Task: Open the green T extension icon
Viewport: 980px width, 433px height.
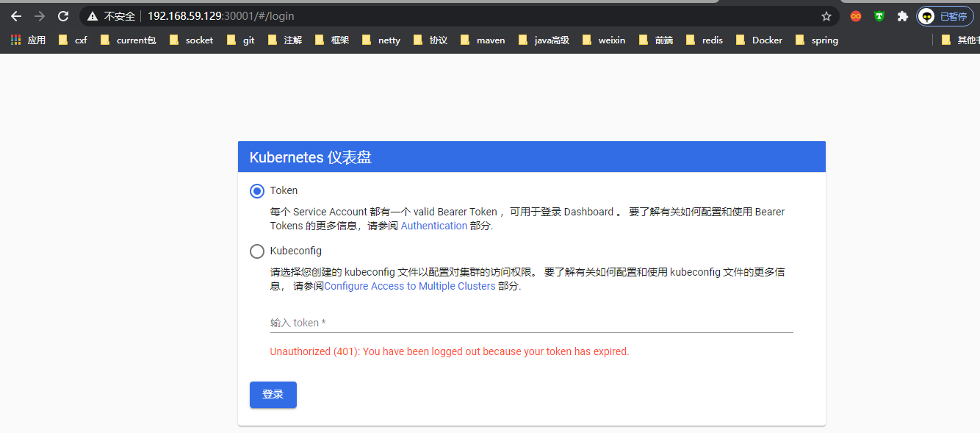Action: click(879, 16)
